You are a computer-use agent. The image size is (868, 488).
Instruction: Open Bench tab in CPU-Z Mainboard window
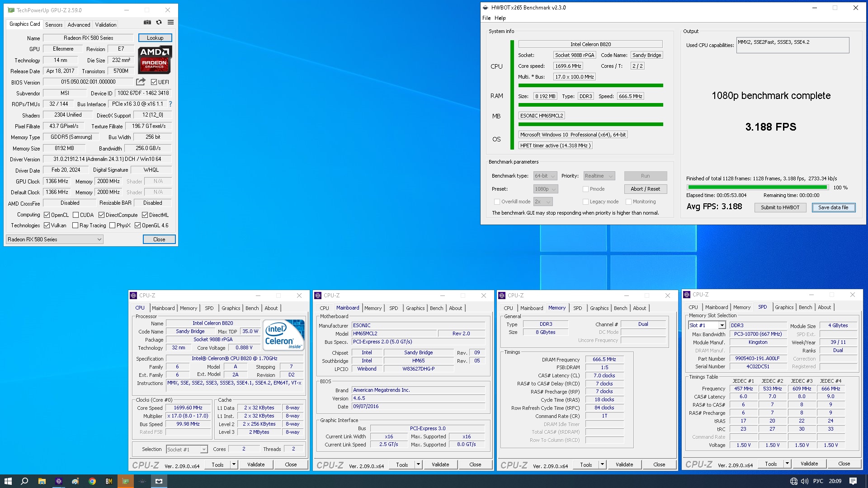436,308
